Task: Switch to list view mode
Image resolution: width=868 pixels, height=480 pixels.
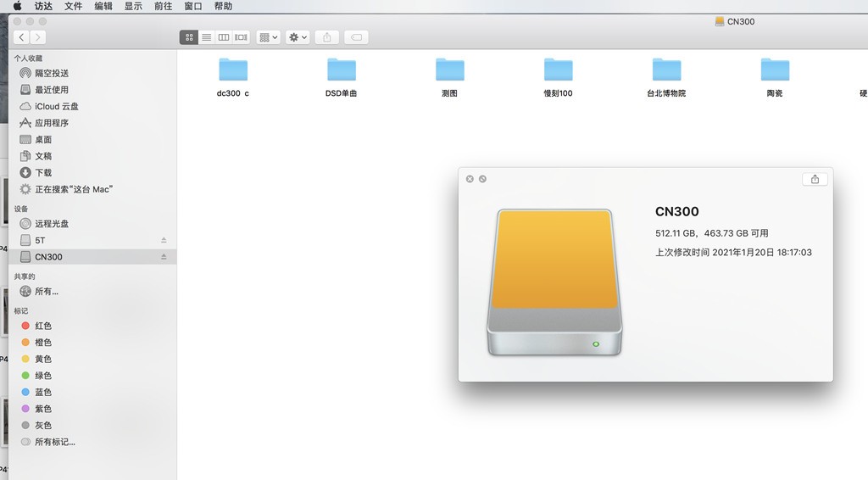Action: click(207, 37)
